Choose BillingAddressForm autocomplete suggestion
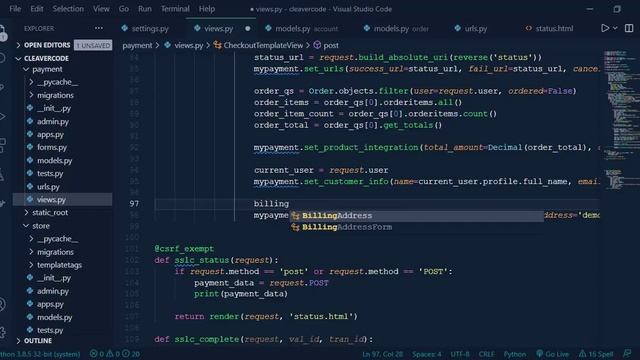The height and width of the screenshot is (360, 640). coord(416,227)
